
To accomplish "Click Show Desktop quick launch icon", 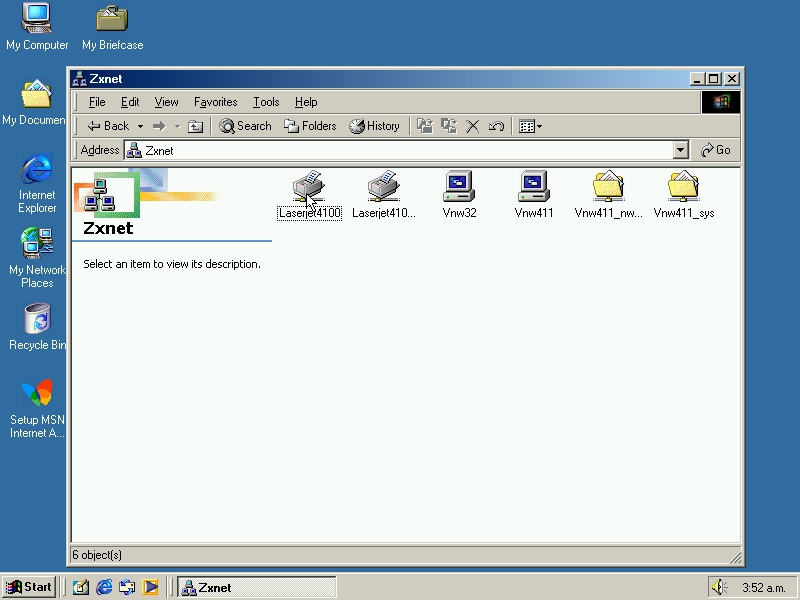I will pyautogui.click(x=81, y=587).
